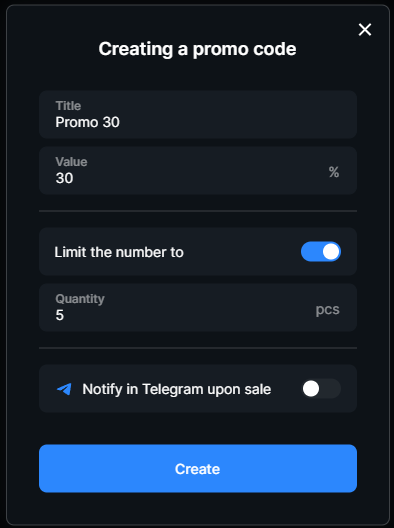
Task: Close the promo code dialog
Action: [x=365, y=30]
